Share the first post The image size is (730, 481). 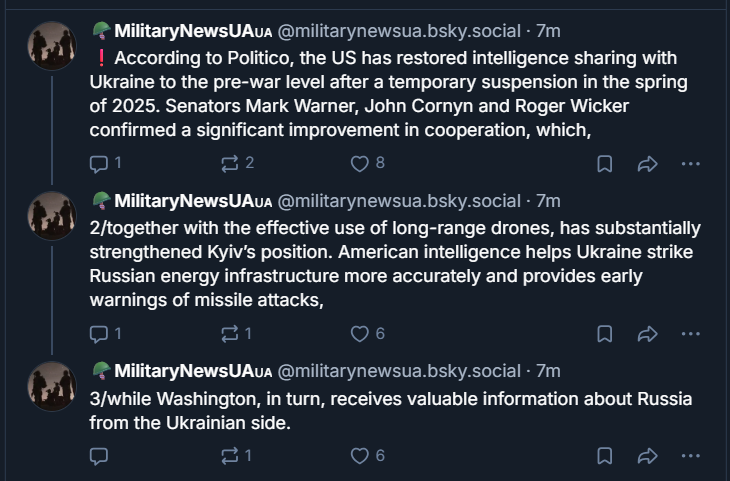[x=647, y=164]
